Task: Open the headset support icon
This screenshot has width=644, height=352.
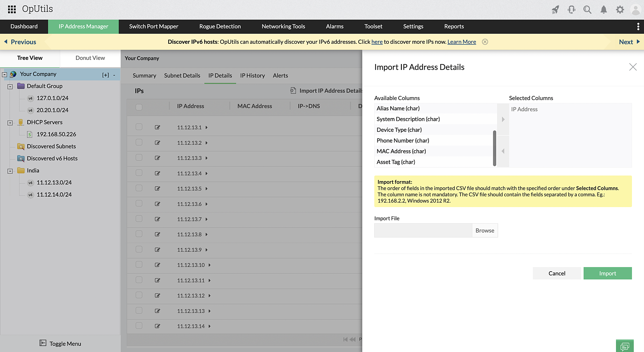Action: (572, 10)
